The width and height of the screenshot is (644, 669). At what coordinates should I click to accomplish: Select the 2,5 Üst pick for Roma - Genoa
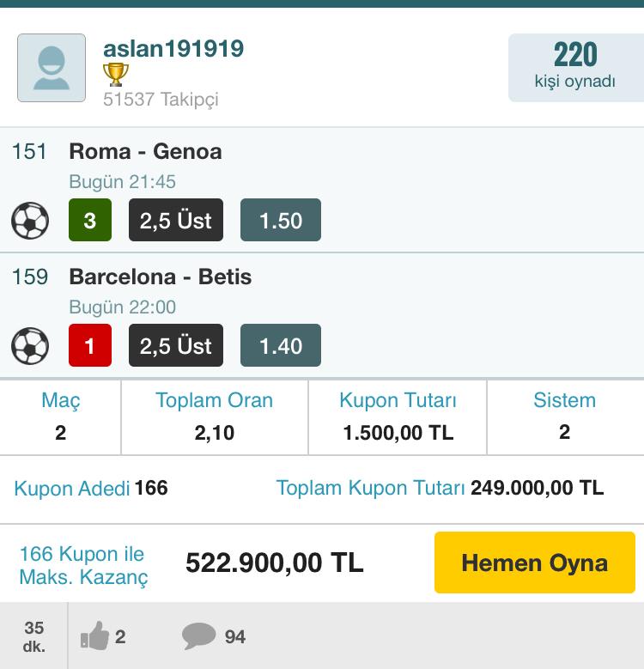click(x=176, y=220)
